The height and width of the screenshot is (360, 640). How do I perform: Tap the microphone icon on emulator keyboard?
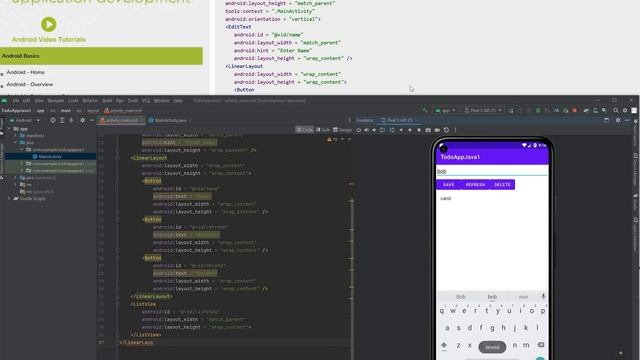(x=543, y=296)
